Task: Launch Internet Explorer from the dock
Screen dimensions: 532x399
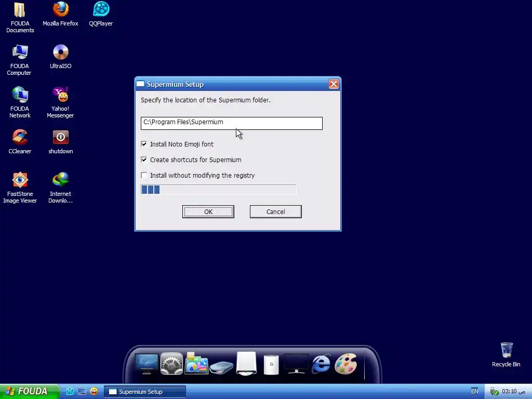Action: coord(321,364)
